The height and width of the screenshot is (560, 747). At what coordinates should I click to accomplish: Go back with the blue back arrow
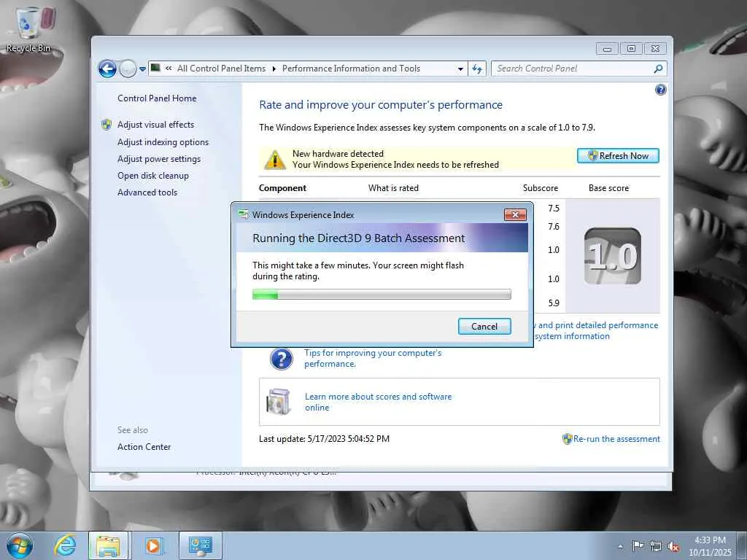(x=108, y=69)
